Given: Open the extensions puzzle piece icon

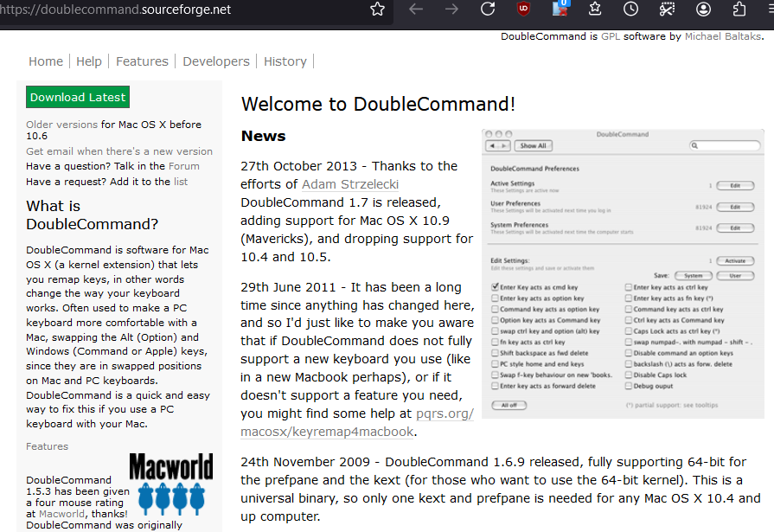Looking at the screenshot, I should [739, 10].
